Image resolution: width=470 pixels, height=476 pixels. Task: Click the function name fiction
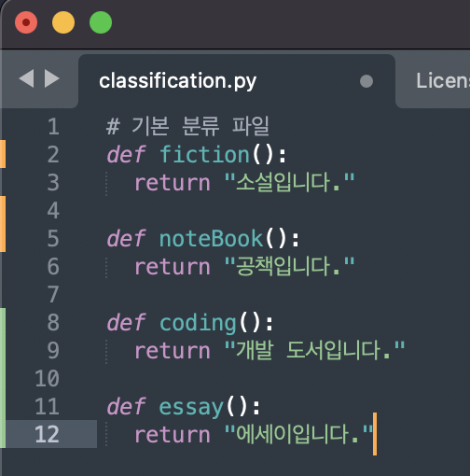tap(204, 154)
